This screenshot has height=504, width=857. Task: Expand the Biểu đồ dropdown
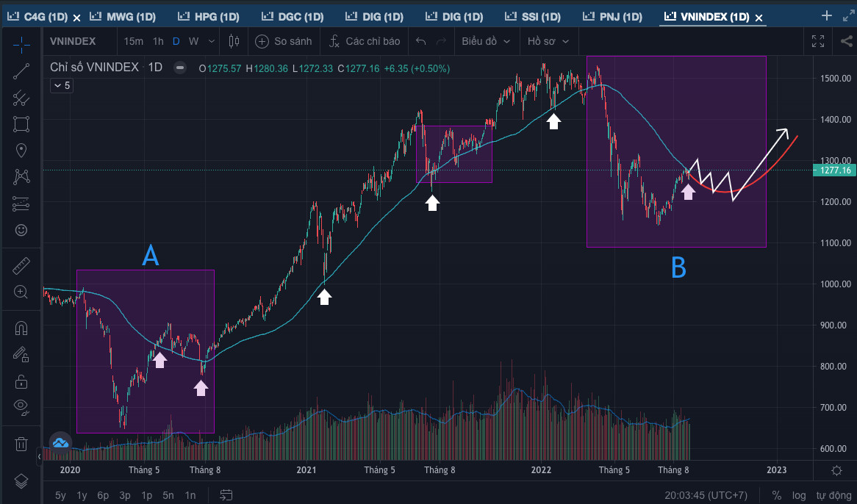(x=485, y=42)
